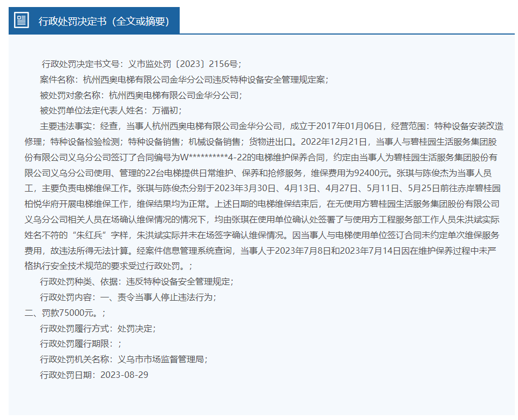Click the legal representative name 万福初
Screen dimensions: 518x420
pos(165,110)
